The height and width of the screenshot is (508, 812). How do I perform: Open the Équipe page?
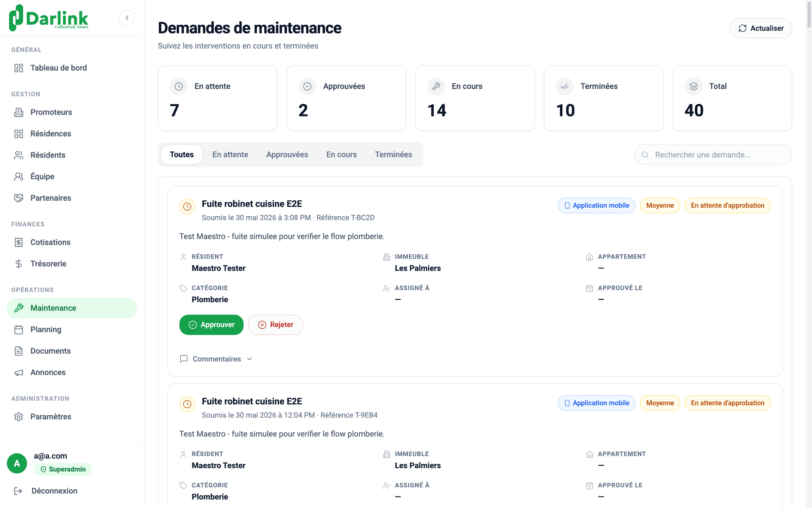(x=72, y=176)
